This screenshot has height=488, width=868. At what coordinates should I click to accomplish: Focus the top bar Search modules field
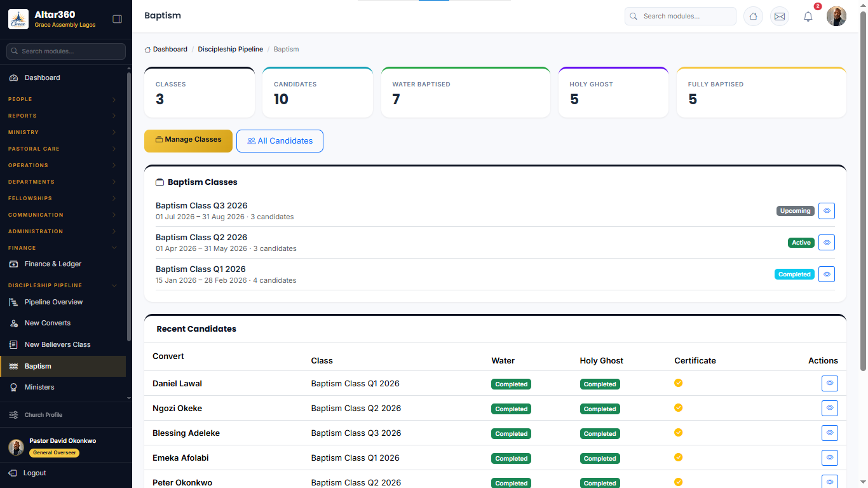click(x=681, y=17)
